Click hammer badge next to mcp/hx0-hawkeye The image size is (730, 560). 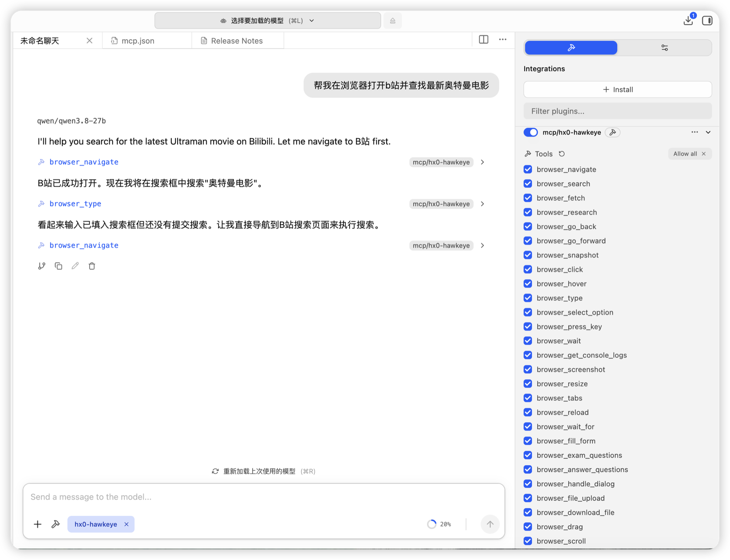pos(613,132)
